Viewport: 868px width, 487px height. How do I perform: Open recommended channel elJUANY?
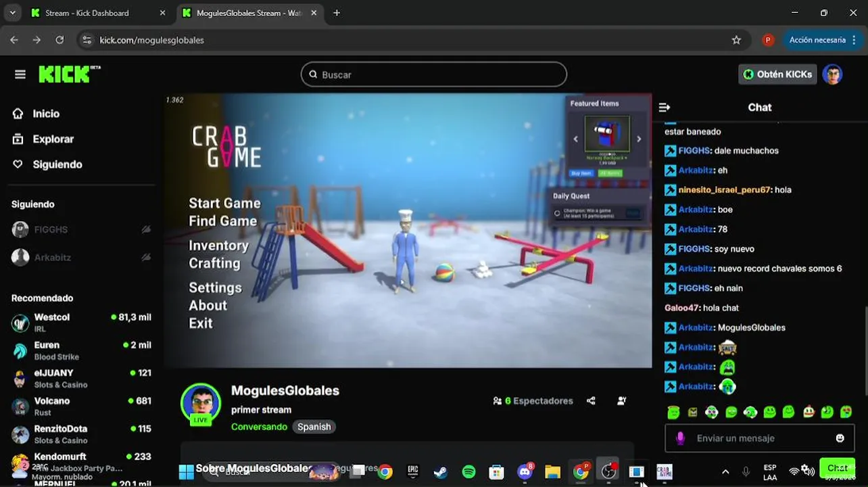81,378
